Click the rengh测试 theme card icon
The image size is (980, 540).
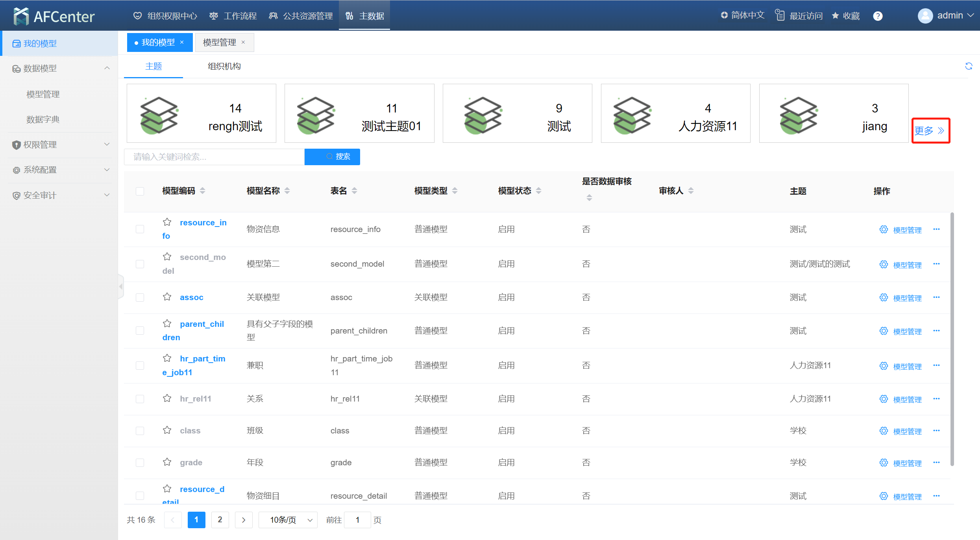coord(159,115)
